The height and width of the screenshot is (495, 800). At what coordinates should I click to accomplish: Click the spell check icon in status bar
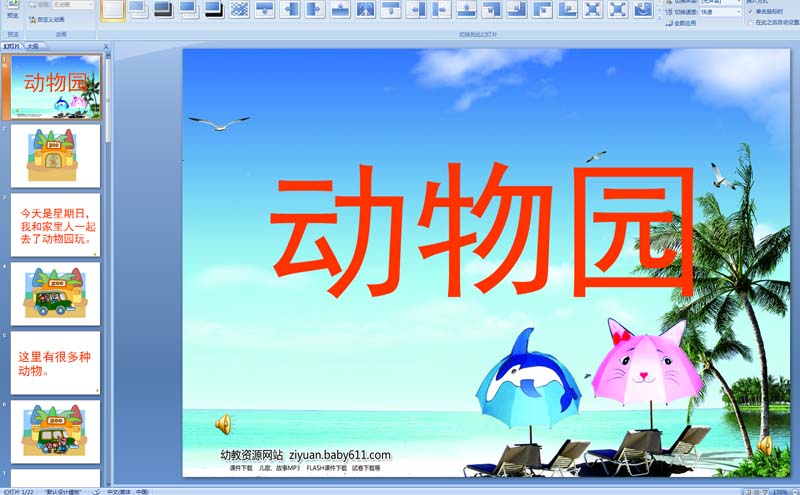pos(96,492)
